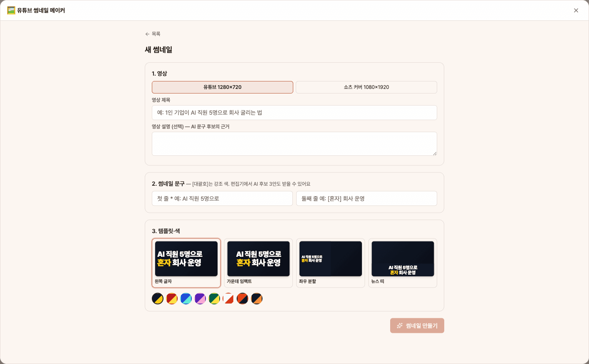Choose the 뉴스 띠 template

(403, 263)
